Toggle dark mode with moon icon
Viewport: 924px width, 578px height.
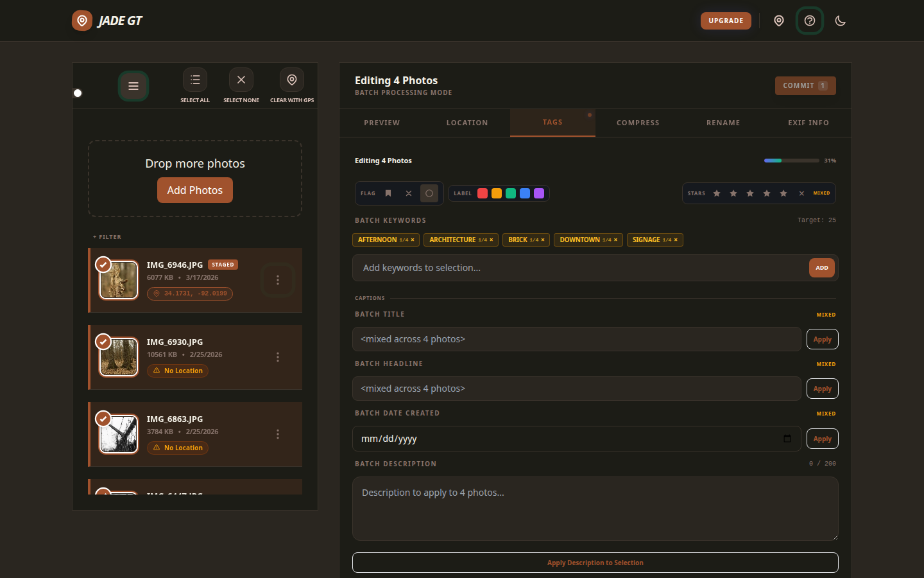(x=841, y=21)
